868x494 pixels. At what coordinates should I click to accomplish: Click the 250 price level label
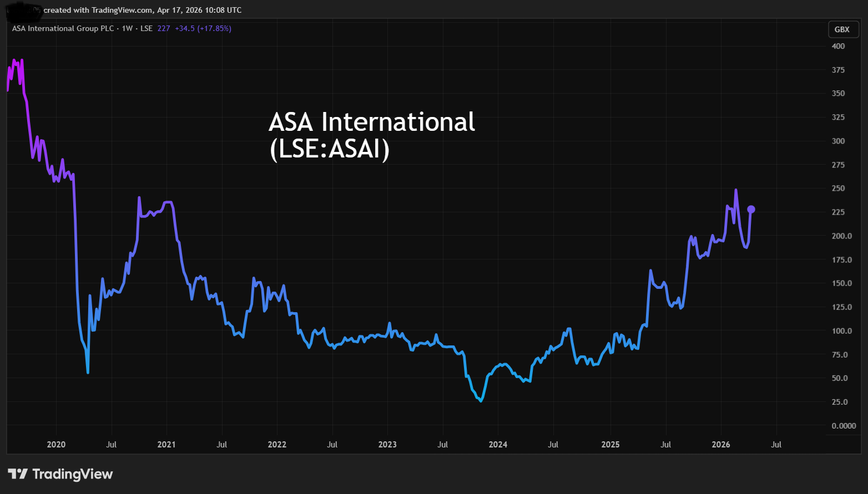[x=838, y=188]
